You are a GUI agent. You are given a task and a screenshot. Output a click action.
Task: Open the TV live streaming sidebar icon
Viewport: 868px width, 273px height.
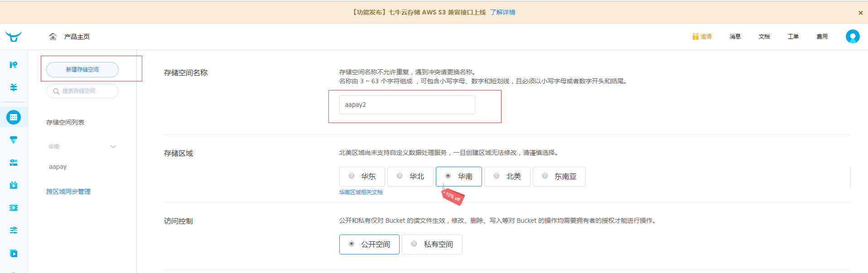point(14,185)
